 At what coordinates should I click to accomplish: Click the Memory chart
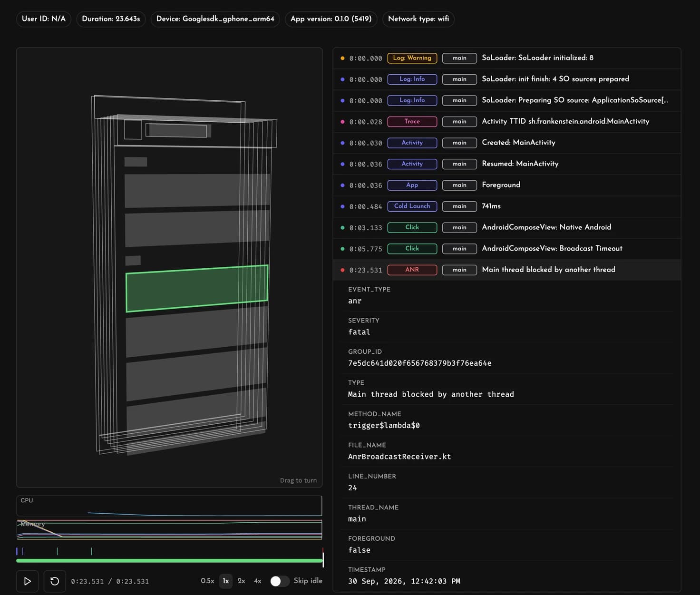[169, 529]
